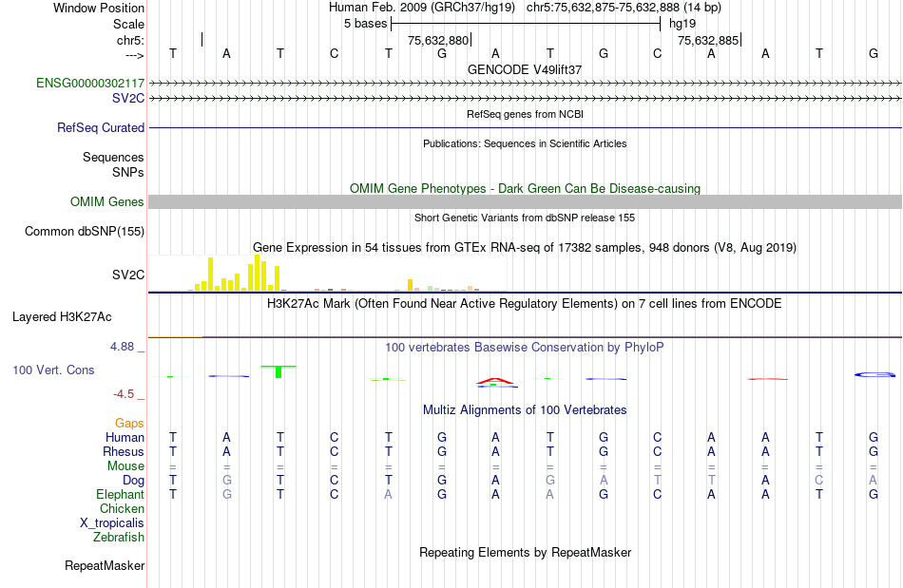Click the Human species alignment row label
The image size is (903, 588).
[125, 437]
